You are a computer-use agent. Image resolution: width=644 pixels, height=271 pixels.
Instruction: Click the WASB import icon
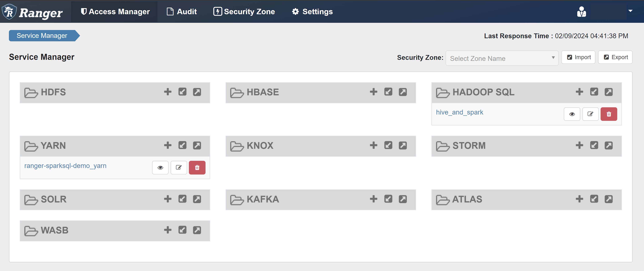(x=182, y=230)
